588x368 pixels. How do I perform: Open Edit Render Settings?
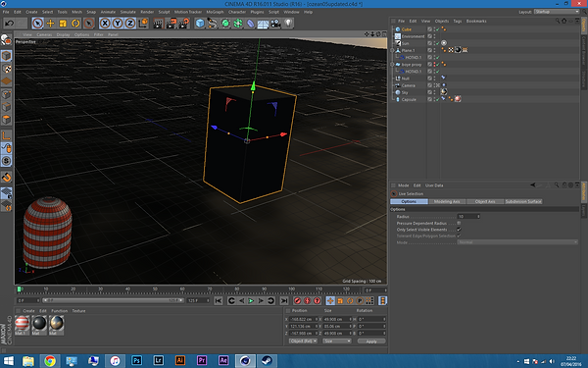point(184,24)
